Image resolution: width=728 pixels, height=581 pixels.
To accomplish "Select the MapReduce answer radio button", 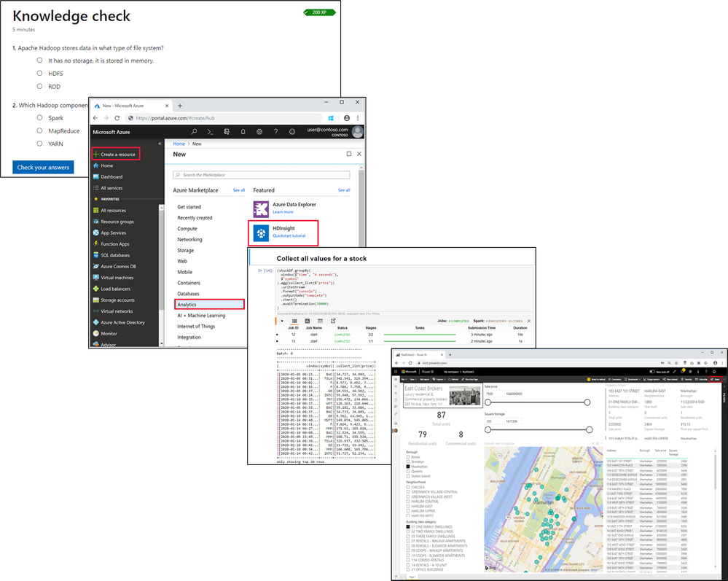I will (x=39, y=130).
